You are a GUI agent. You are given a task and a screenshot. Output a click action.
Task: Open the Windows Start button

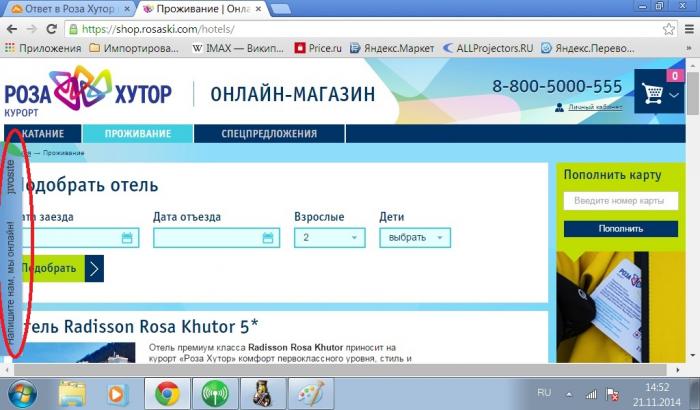click(x=21, y=394)
